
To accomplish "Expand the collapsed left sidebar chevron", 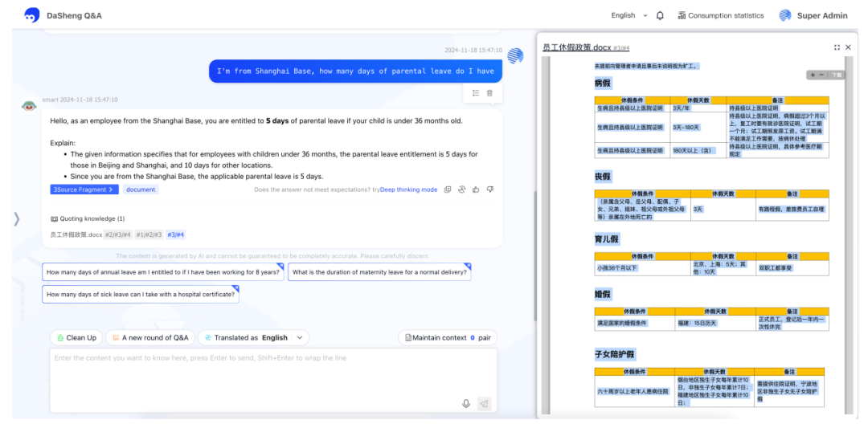I will pyautogui.click(x=16, y=218).
